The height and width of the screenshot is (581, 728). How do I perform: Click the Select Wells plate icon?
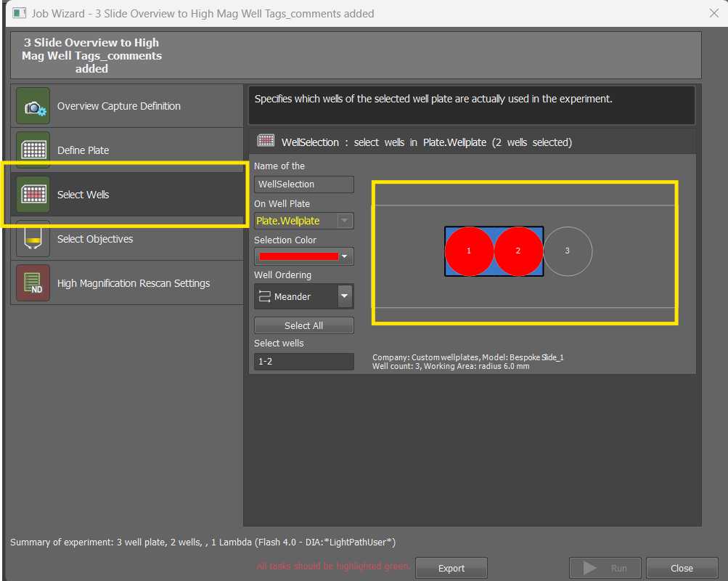(x=33, y=195)
